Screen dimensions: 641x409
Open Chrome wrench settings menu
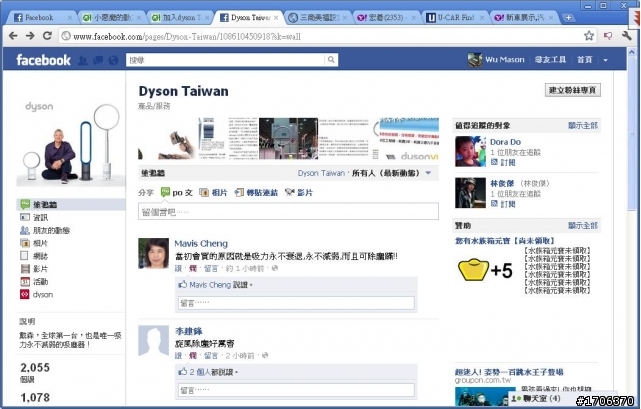pos(627,36)
